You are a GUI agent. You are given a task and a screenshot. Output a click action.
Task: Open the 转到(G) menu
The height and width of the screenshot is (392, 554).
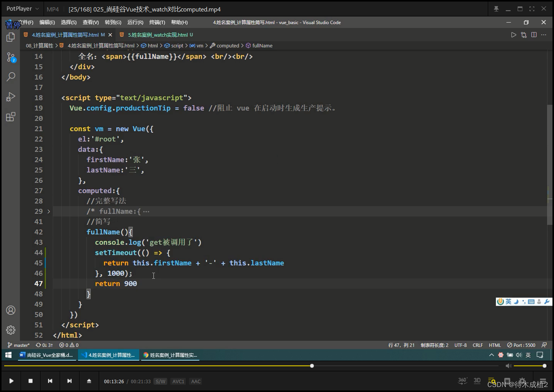[x=113, y=23]
